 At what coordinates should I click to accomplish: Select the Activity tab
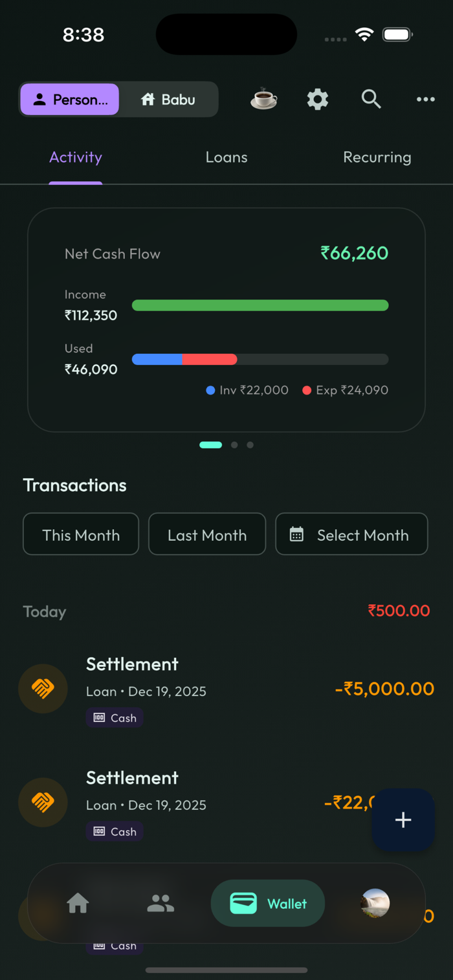point(76,157)
